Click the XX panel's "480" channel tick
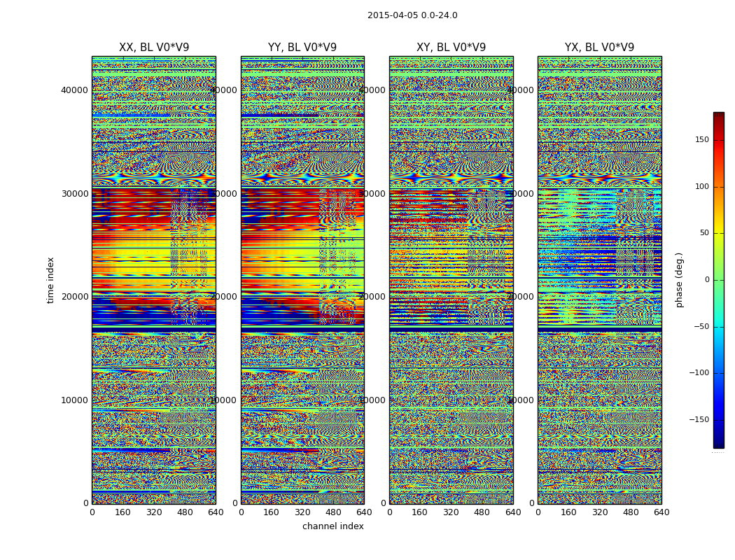The width and height of the screenshot is (735, 560). tap(185, 512)
